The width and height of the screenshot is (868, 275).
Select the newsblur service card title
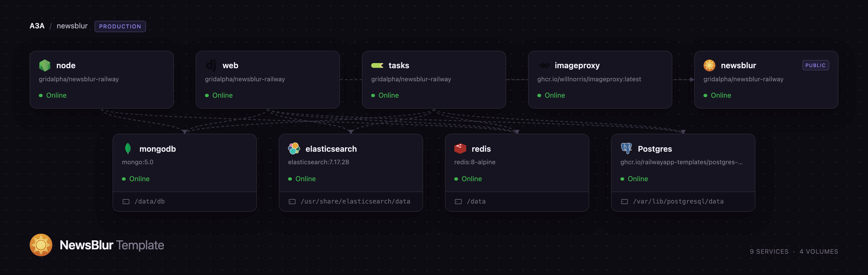[738, 65]
